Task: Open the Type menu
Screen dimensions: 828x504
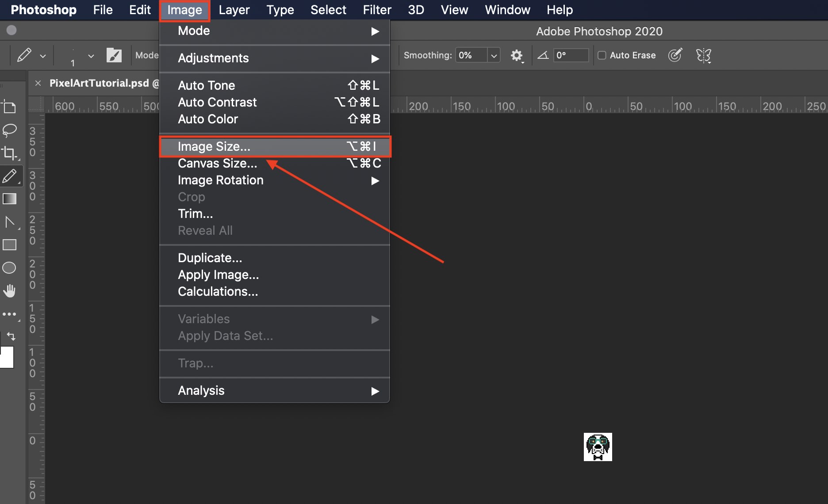Action: pyautogui.click(x=280, y=10)
